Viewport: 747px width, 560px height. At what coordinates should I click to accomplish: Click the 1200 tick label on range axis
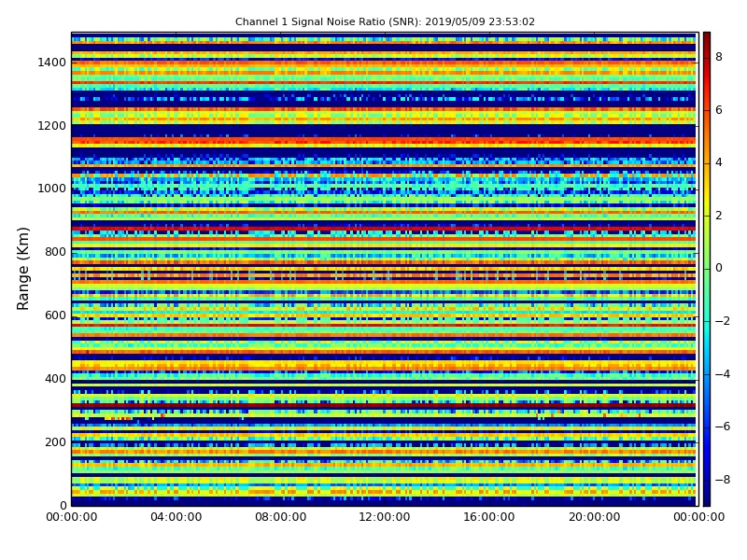pos(52,126)
